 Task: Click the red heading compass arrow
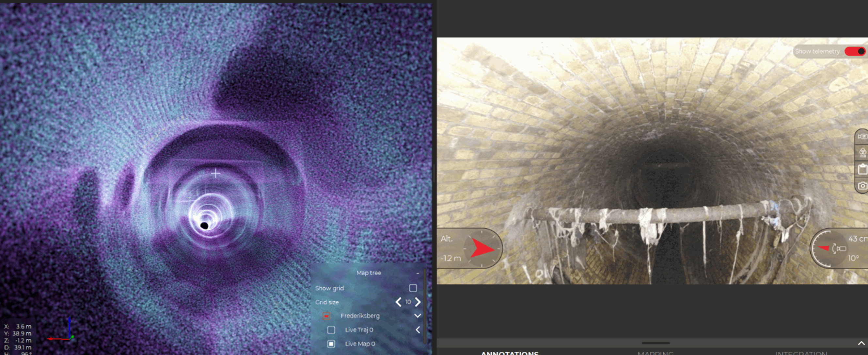[x=482, y=248]
